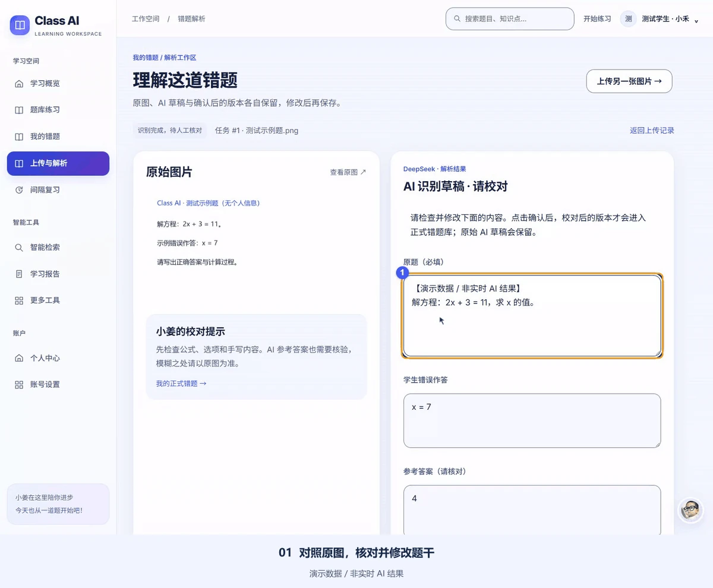Click 上传另一张图片 button
The image size is (713, 588).
click(629, 81)
